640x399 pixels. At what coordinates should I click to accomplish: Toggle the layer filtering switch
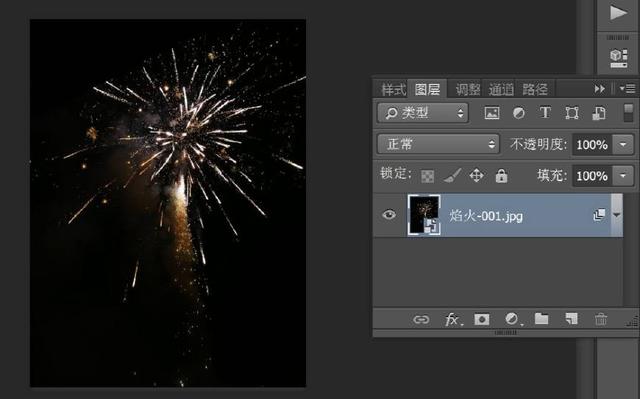629,113
